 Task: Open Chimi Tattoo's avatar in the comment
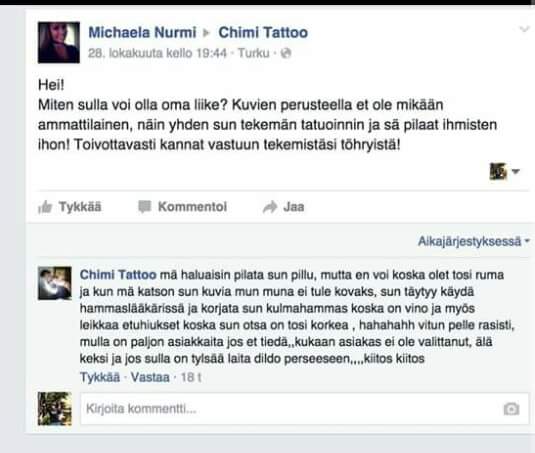coord(55,283)
